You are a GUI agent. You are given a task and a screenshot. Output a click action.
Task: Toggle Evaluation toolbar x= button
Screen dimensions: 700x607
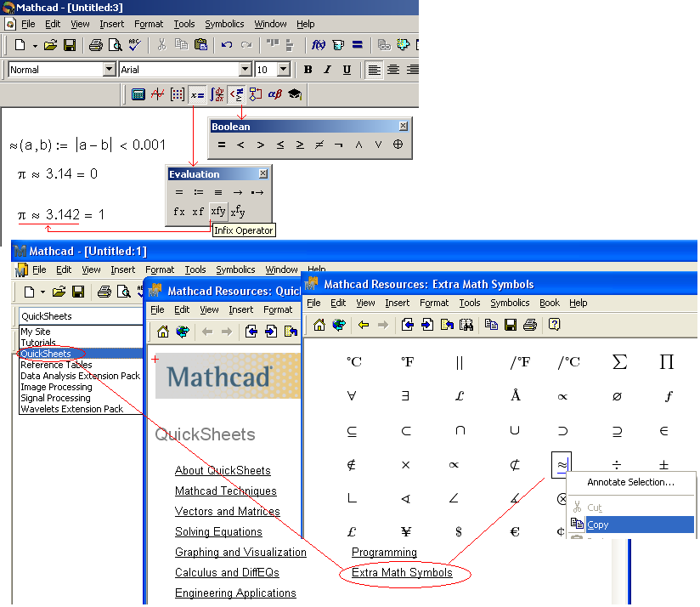coord(197,94)
